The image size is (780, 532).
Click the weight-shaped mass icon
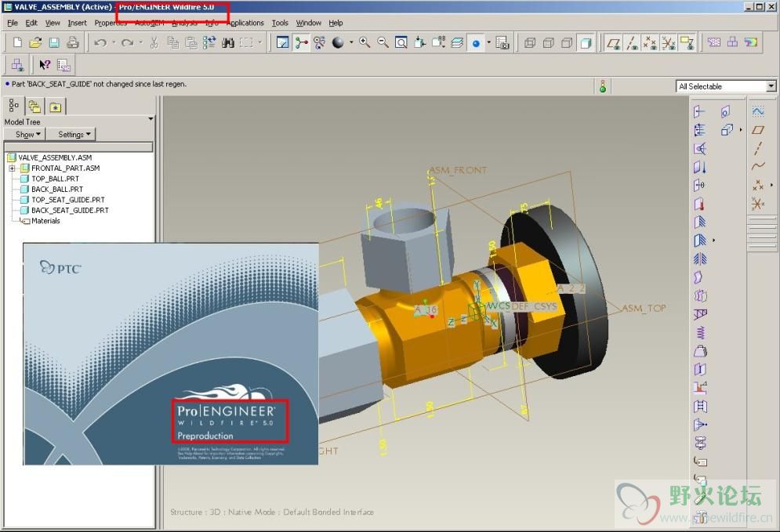pyautogui.click(x=700, y=351)
